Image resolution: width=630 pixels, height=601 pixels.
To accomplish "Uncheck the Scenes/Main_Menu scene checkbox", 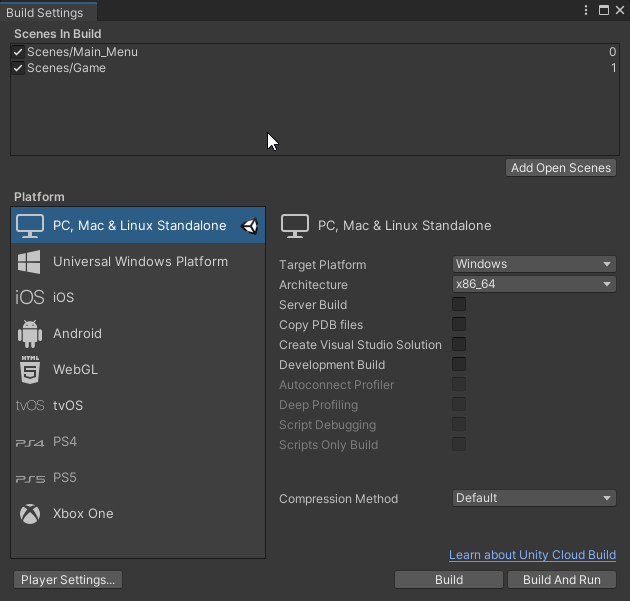I will pyautogui.click(x=18, y=52).
